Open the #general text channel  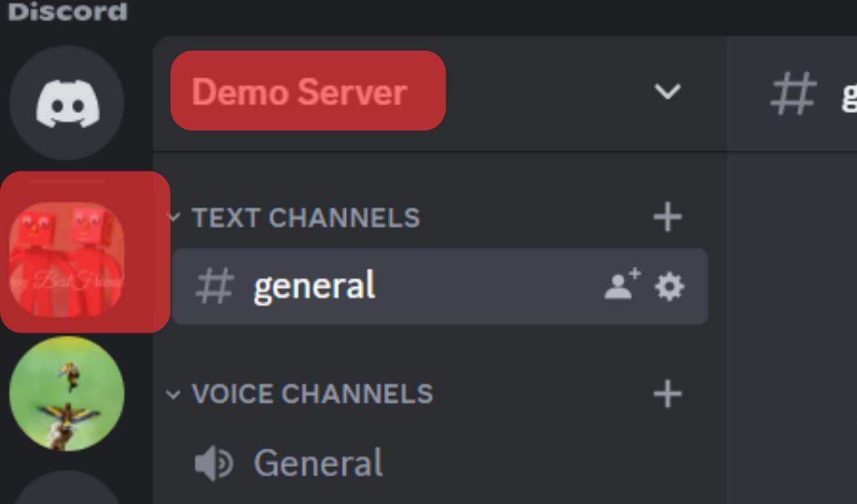tap(440, 286)
